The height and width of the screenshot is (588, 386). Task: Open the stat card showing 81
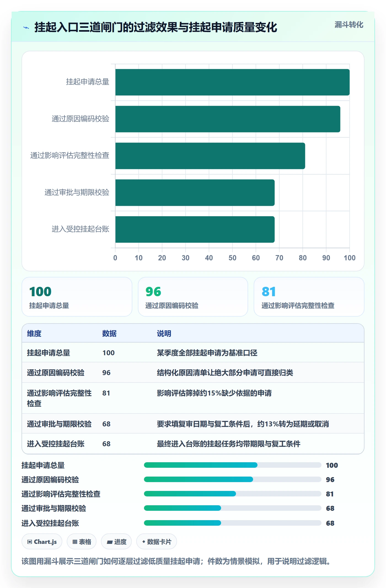pyautogui.click(x=309, y=297)
